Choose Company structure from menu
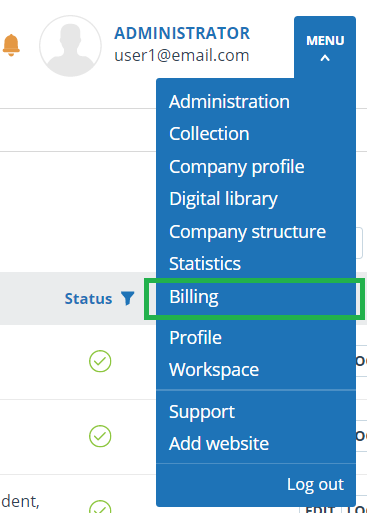This screenshot has width=367, height=513. 247,232
